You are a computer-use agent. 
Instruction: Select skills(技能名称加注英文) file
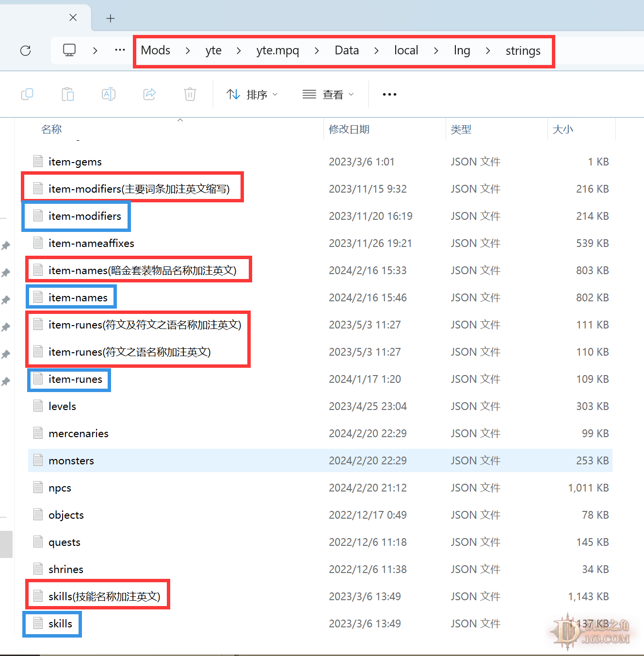click(x=104, y=596)
